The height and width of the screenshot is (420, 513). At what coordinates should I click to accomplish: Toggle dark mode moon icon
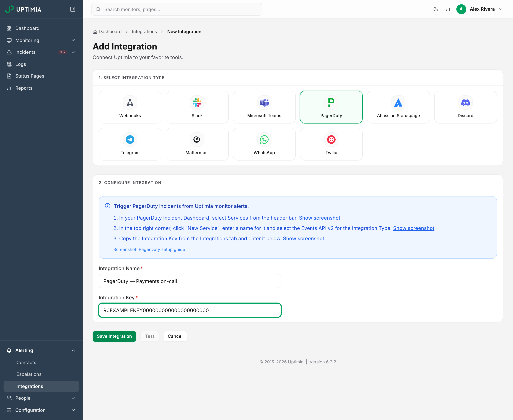point(436,9)
